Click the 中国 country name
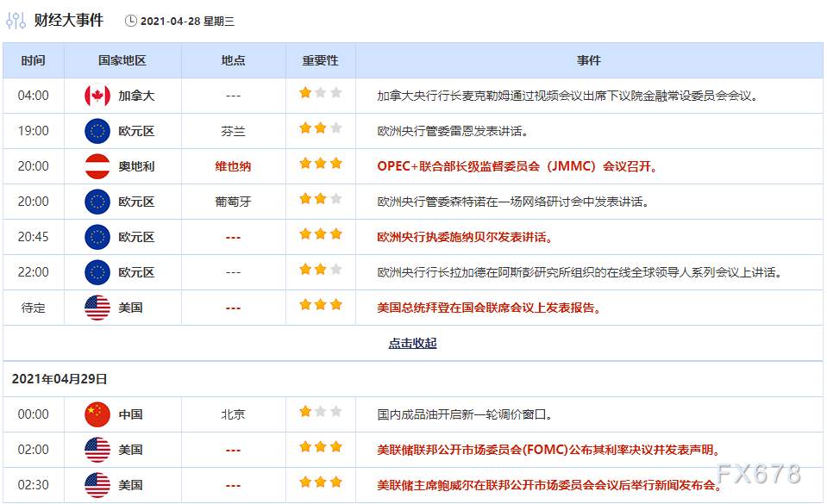This screenshot has height=504, width=827. [131, 415]
